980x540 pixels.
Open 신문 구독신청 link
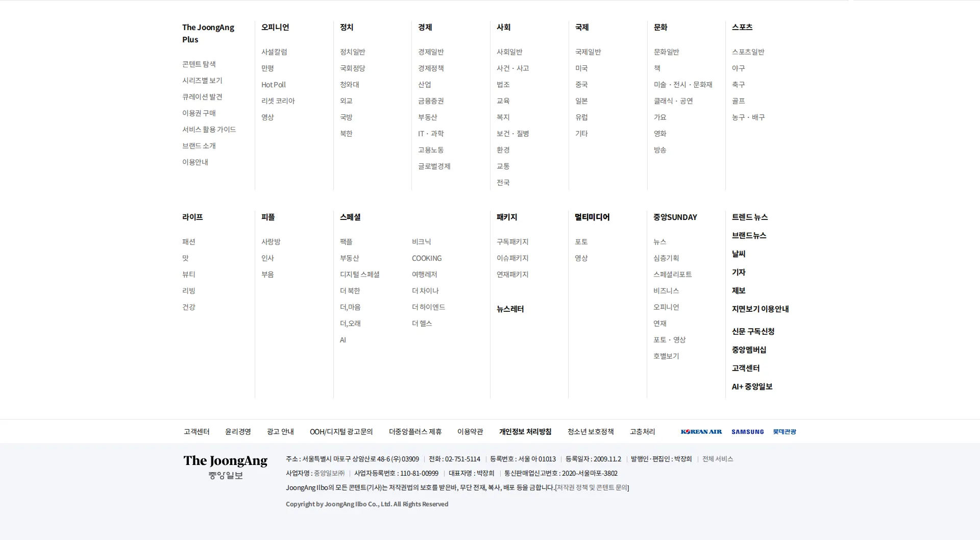pyautogui.click(x=753, y=332)
